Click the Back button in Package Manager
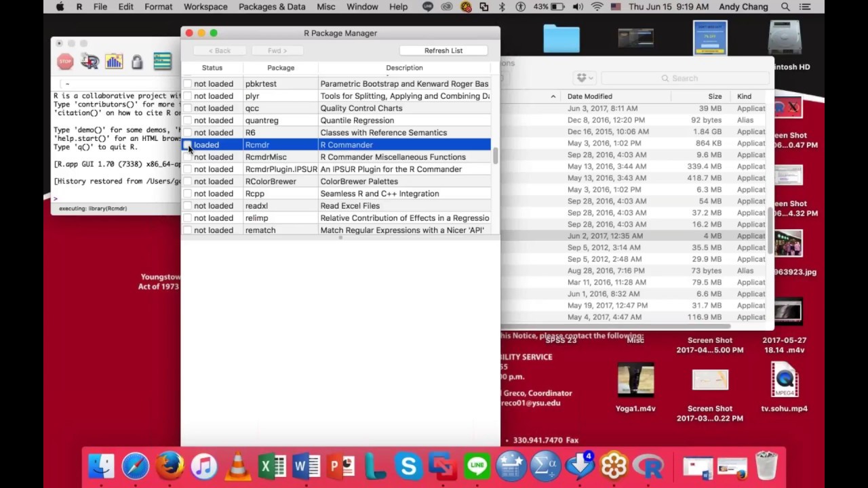The width and height of the screenshot is (868, 488). click(219, 50)
